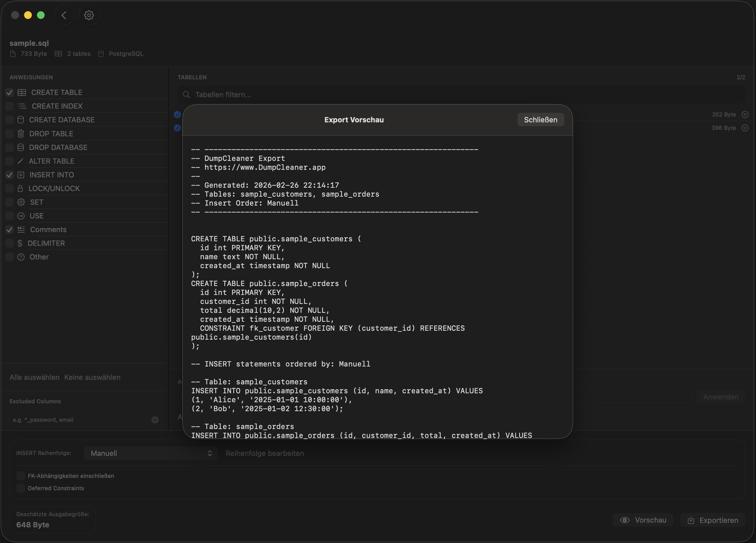The image size is (756, 543).
Task: Click the Keine auswählen link
Action: click(x=92, y=377)
